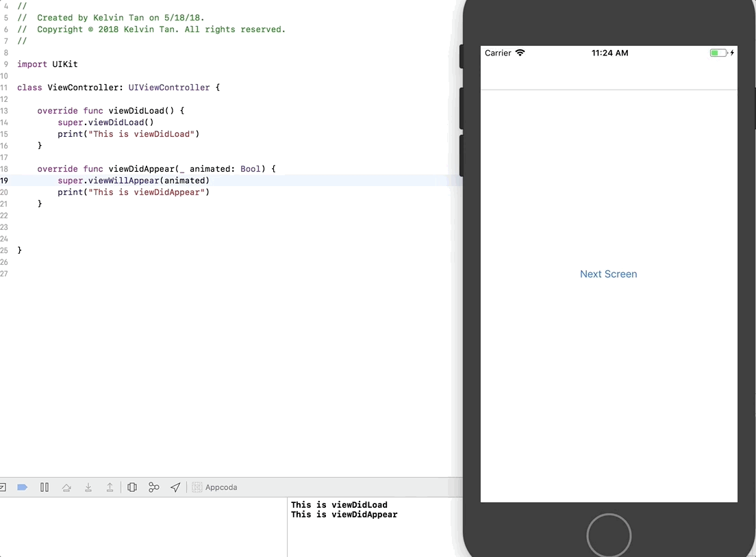Image resolution: width=756 pixels, height=557 pixels.
Task: Open the Debug View Hierarchy icon
Action: (x=132, y=487)
